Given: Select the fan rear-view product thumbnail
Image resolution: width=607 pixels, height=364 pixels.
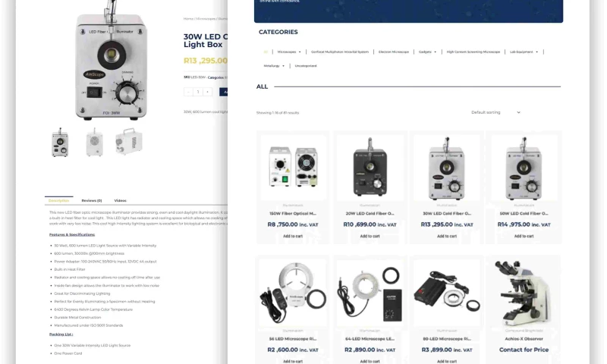Looking at the screenshot, I should coord(94,143).
